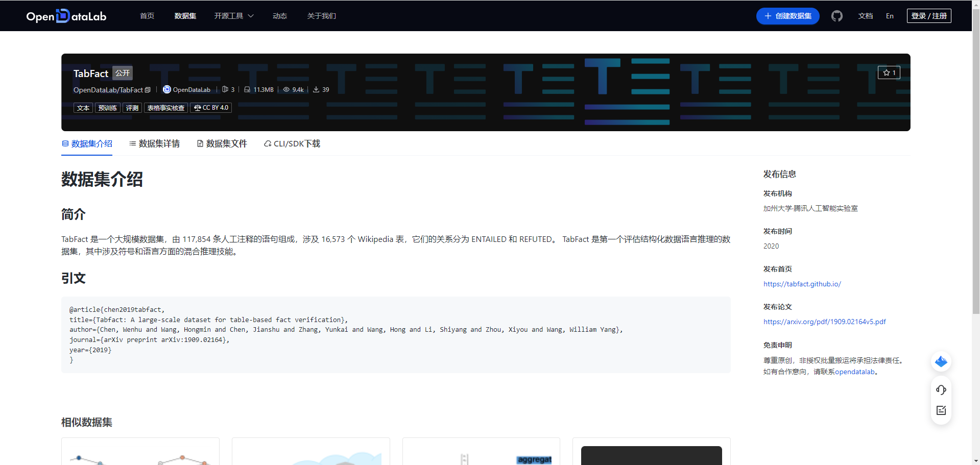Open 动态 in navigation bar
The image size is (980, 465).
280,16
